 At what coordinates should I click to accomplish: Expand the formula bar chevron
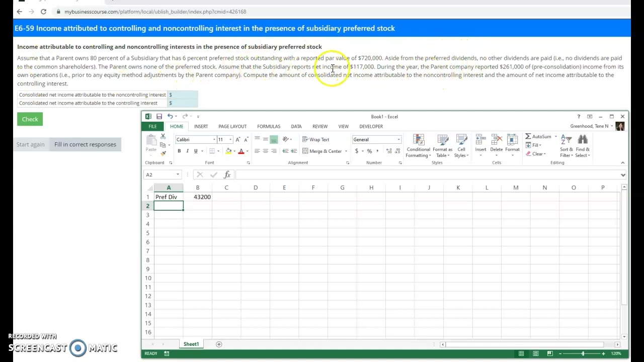[x=623, y=174]
